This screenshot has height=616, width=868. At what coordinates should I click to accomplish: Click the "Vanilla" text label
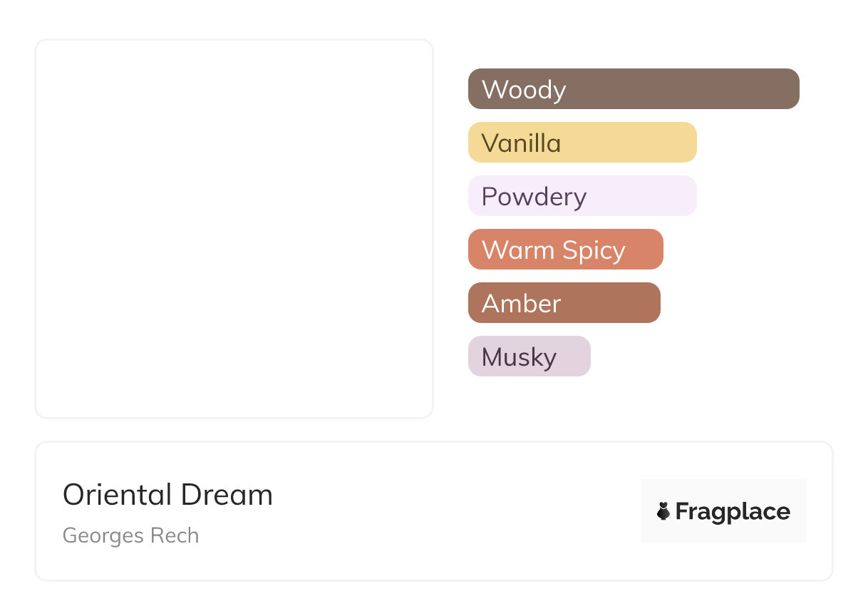tap(521, 143)
